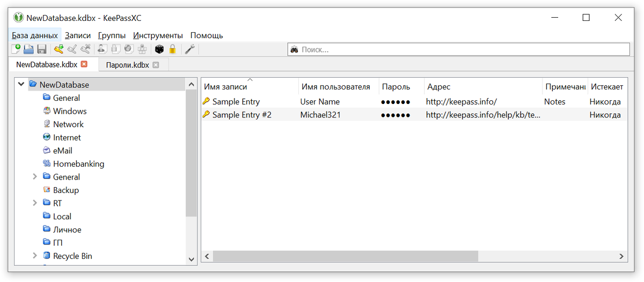Open the База данных menu
This screenshot has width=644, height=282.
(35, 35)
